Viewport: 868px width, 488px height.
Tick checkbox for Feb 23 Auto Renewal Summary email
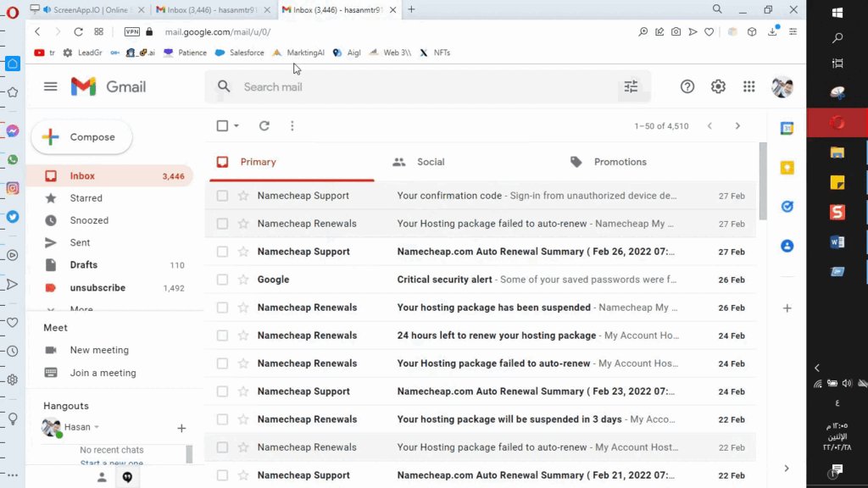coord(222,391)
